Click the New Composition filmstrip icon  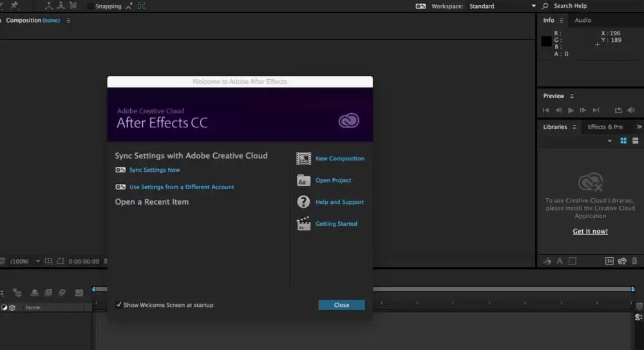(303, 158)
